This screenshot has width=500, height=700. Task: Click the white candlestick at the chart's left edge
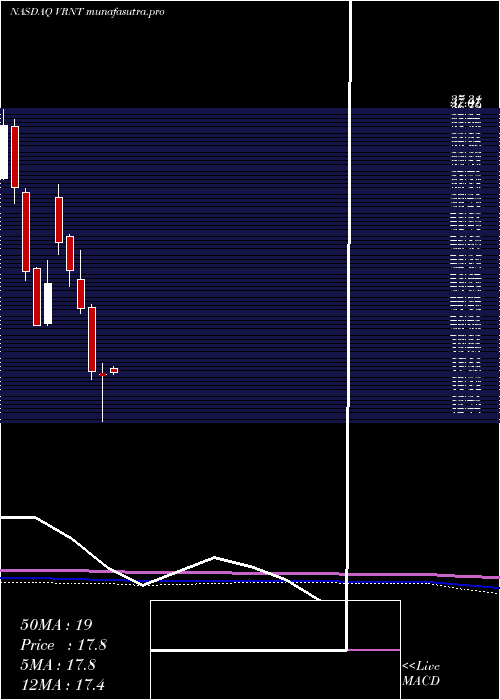(x=4, y=152)
